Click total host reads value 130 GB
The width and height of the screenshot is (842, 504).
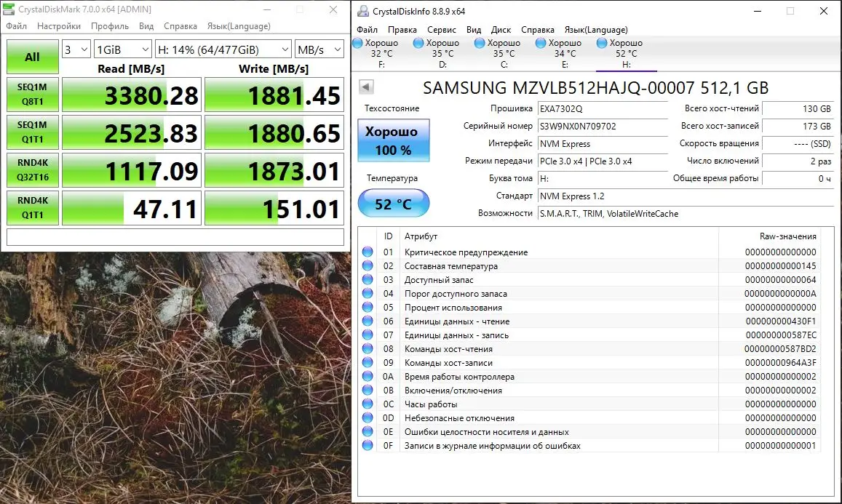[x=797, y=108]
